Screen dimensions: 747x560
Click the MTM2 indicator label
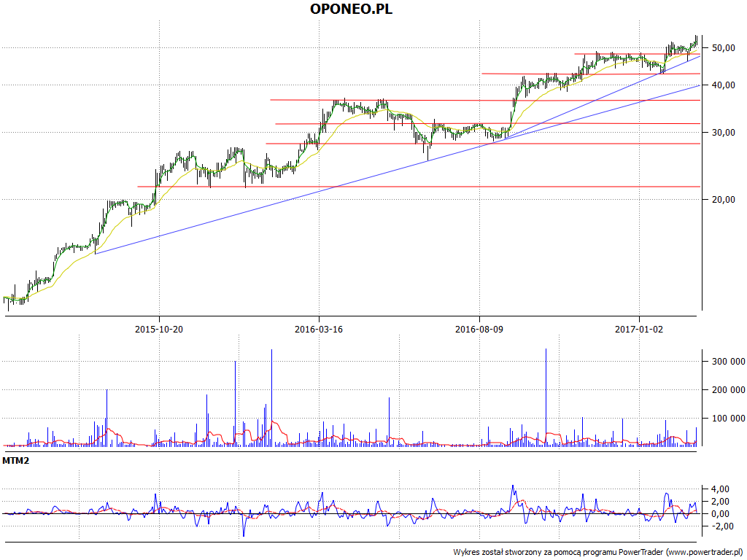point(16,461)
